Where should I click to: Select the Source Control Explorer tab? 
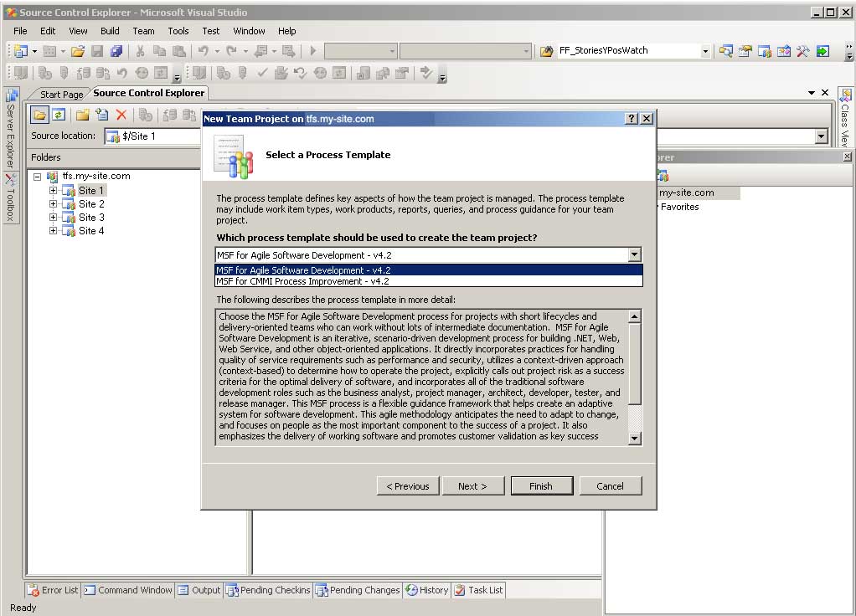coord(148,93)
